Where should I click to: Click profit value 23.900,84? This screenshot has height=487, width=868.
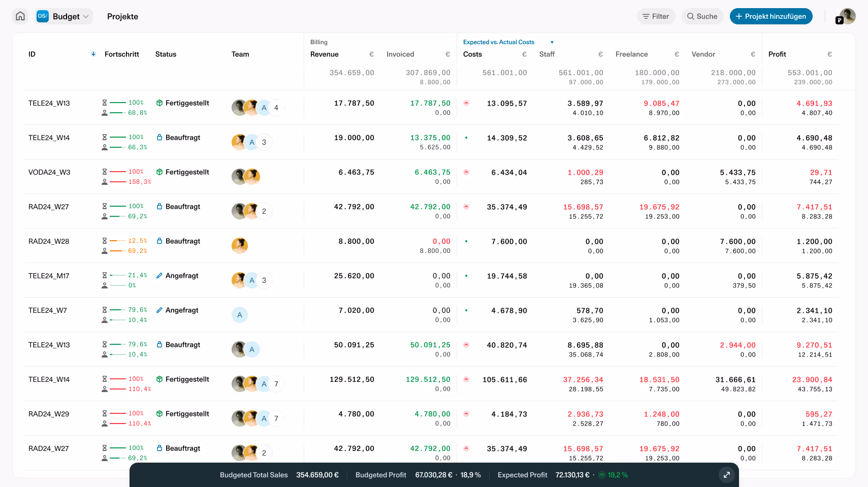coord(812,379)
